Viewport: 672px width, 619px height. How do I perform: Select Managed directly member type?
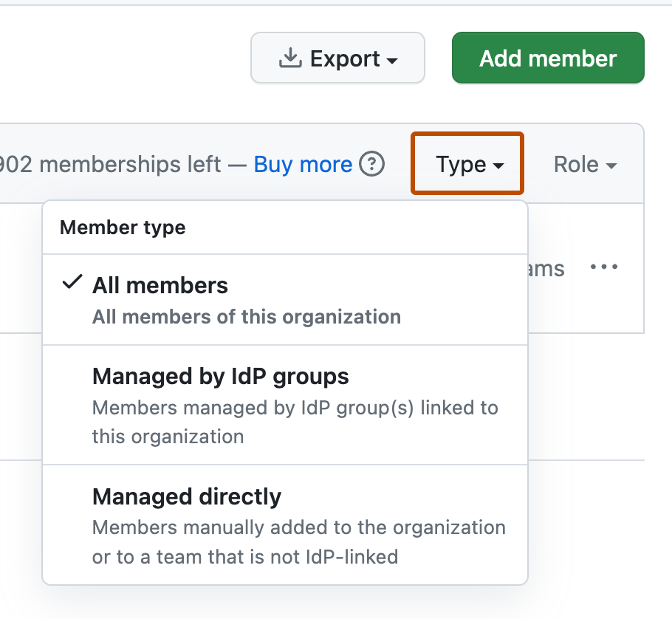tap(185, 497)
